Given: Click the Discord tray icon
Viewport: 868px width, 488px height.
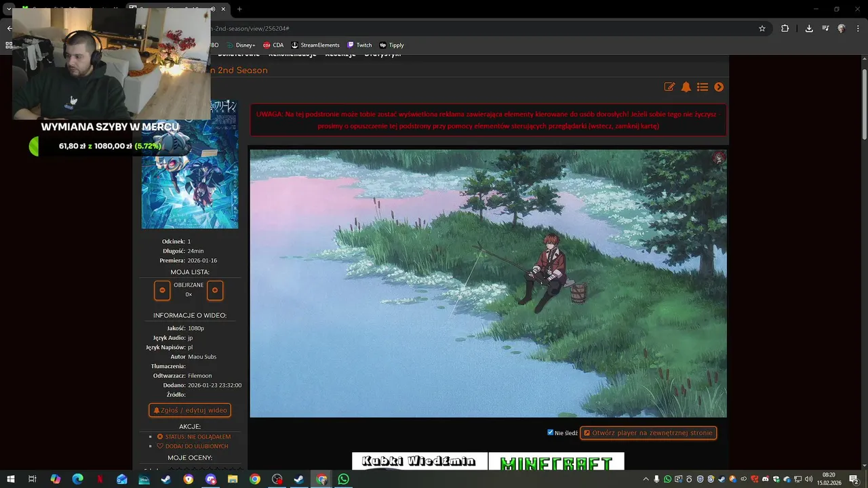Looking at the screenshot, I should [766, 479].
